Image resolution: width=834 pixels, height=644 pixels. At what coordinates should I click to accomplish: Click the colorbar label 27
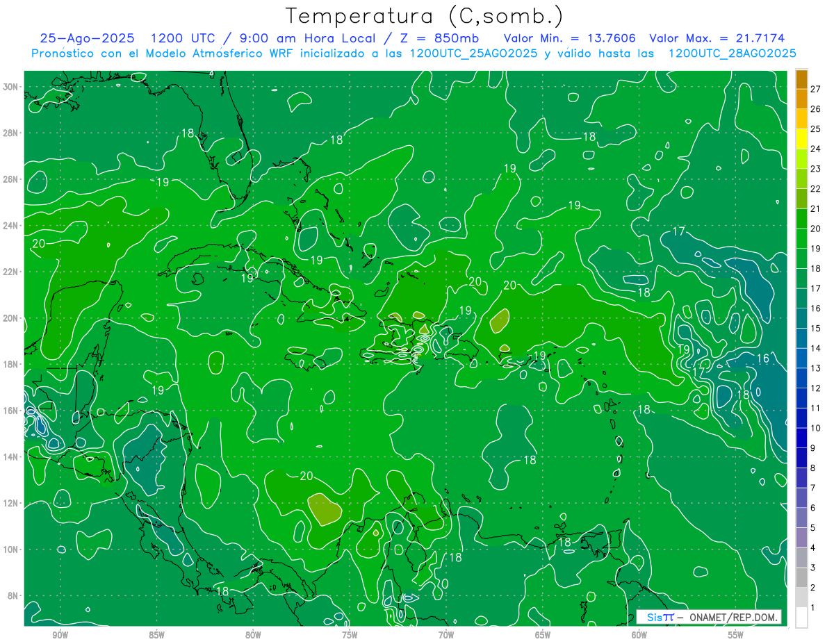click(x=816, y=88)
